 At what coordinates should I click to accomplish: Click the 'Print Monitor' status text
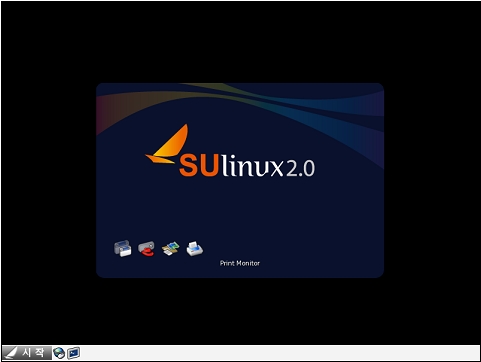tap(240, 263)
